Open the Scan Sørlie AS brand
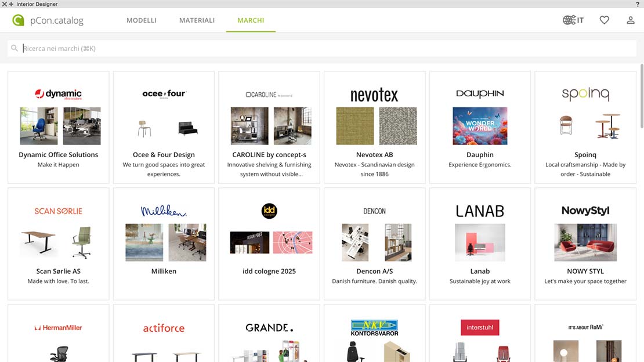 [58, 271]
